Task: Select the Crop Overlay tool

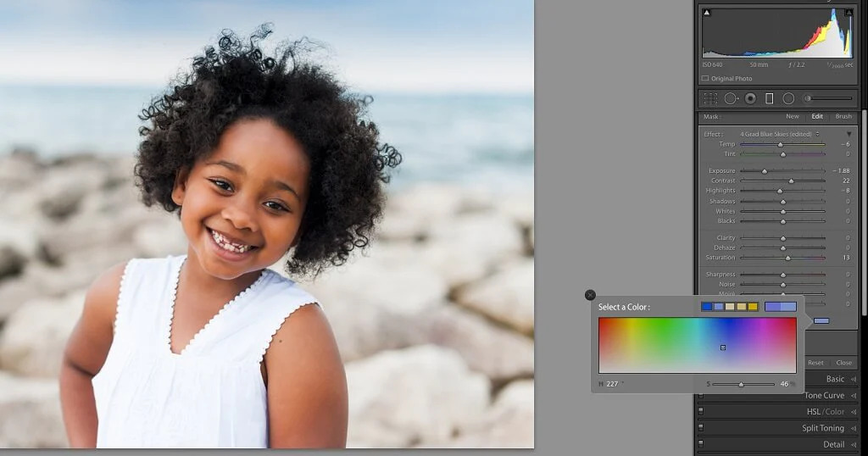Action: coord(710,98)
